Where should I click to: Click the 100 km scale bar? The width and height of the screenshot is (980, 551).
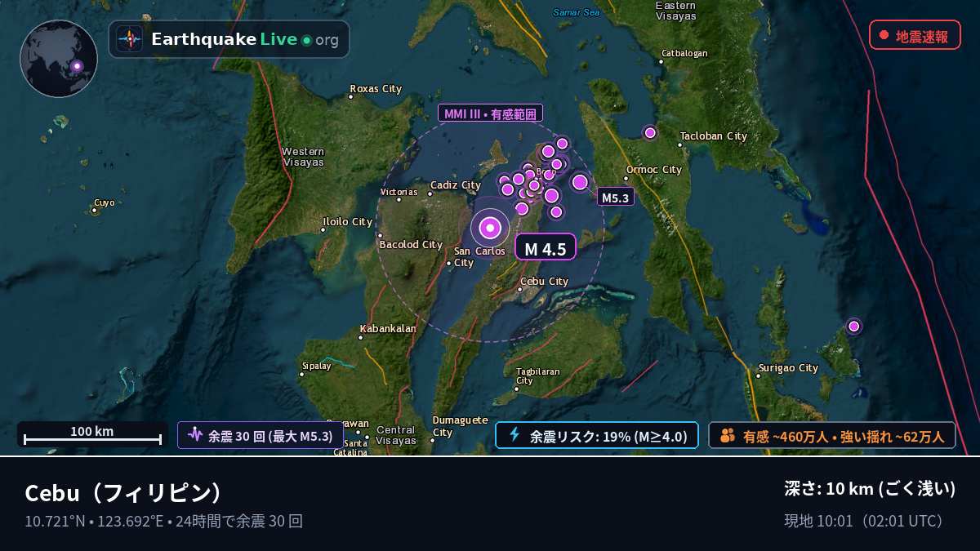tap(92, 434)
